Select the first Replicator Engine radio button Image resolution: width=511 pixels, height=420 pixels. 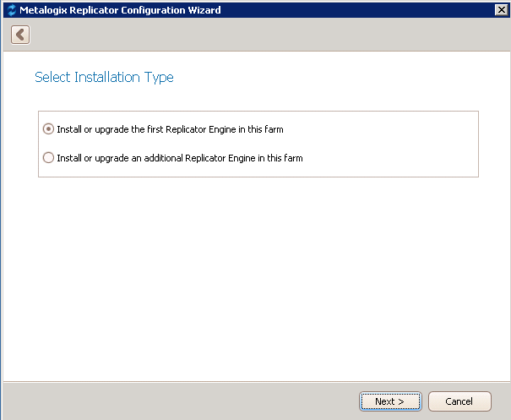[x=48, y=129]
